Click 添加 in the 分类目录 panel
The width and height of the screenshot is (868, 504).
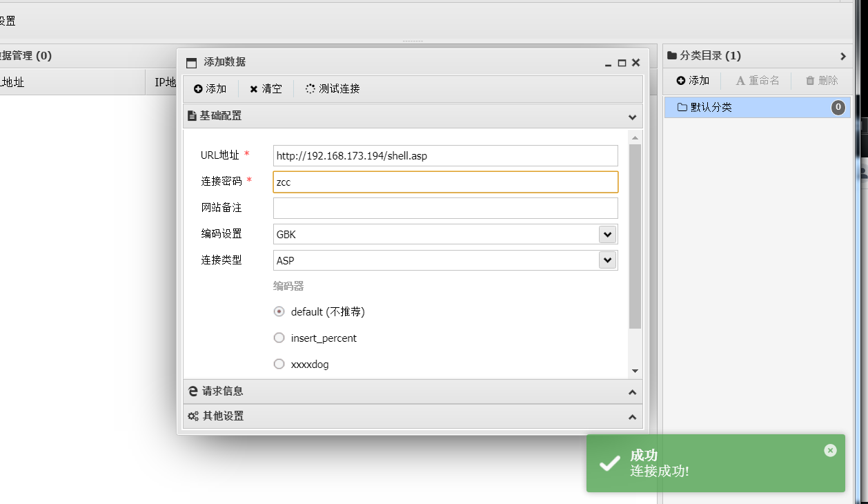pos(693,81)
